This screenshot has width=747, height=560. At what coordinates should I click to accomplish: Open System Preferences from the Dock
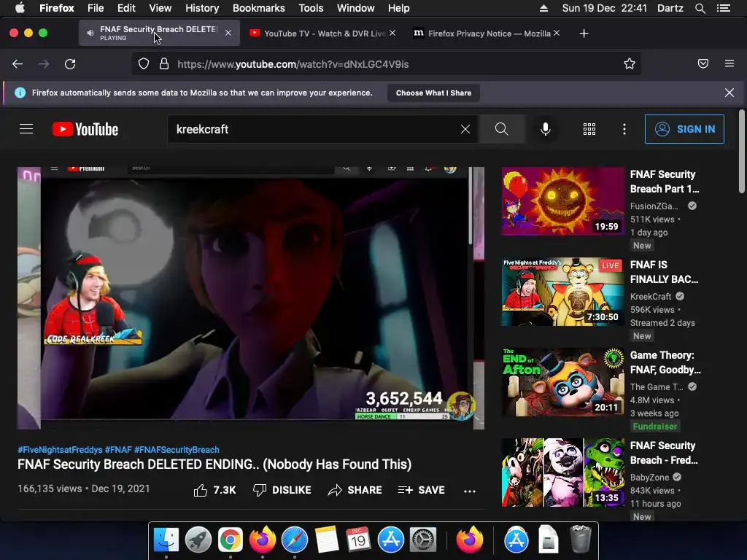click(x=423, y=540)
